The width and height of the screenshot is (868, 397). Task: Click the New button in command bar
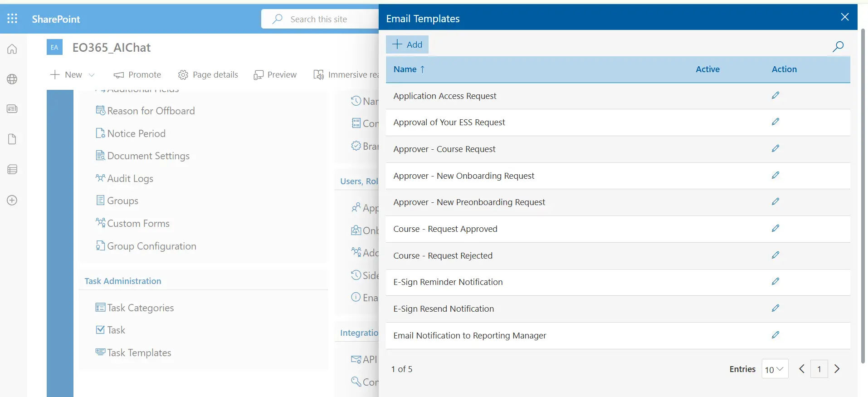pos(66,75)
